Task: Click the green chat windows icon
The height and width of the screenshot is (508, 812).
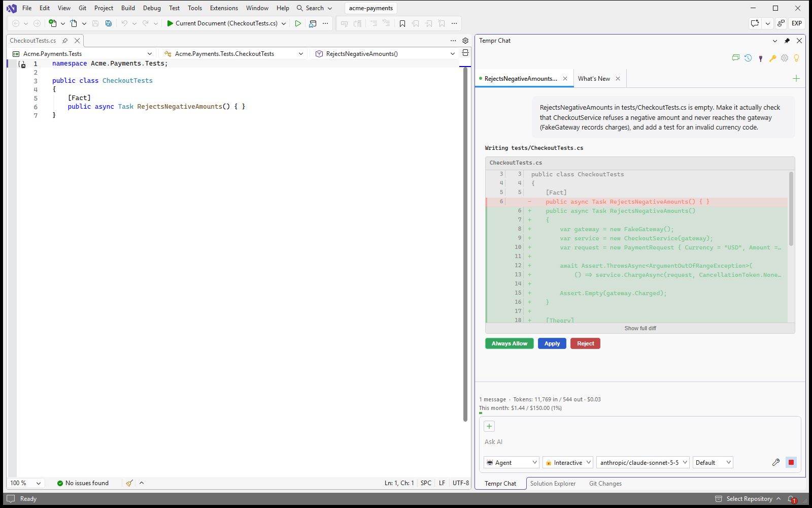Action: [x=736, y=58]
